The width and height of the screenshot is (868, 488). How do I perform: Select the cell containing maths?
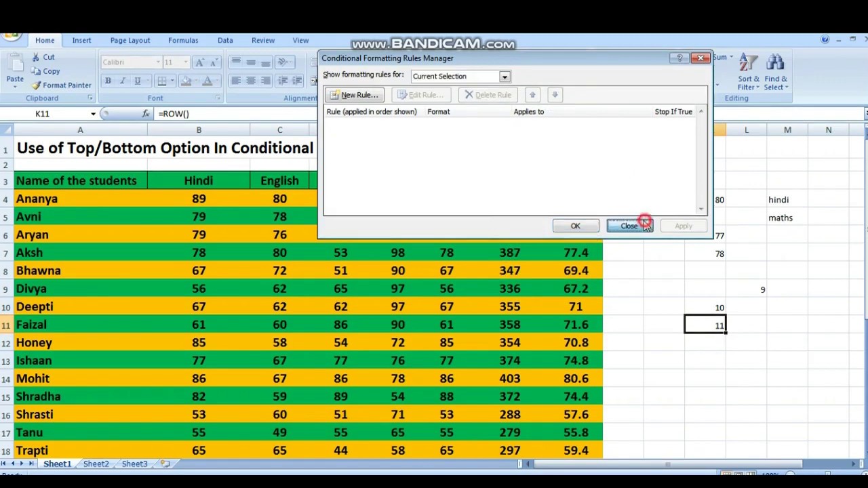pyautogui.click(x=787, y=218)
